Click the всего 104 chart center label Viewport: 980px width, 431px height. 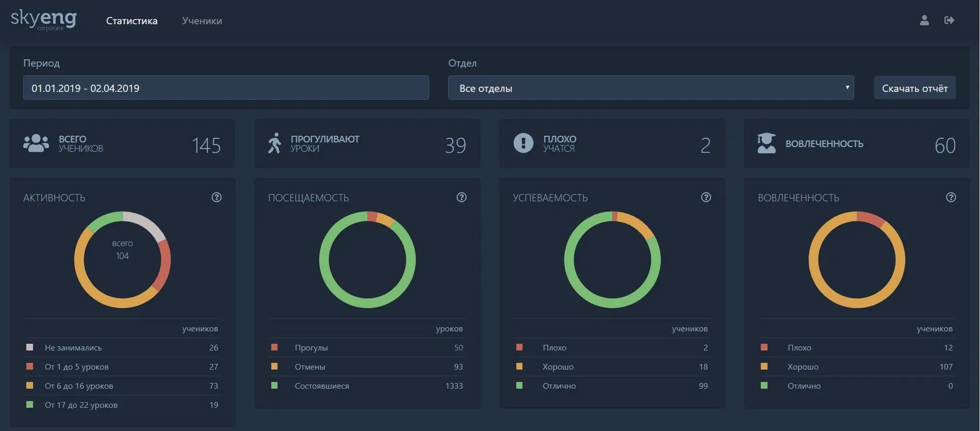point(122,250)
